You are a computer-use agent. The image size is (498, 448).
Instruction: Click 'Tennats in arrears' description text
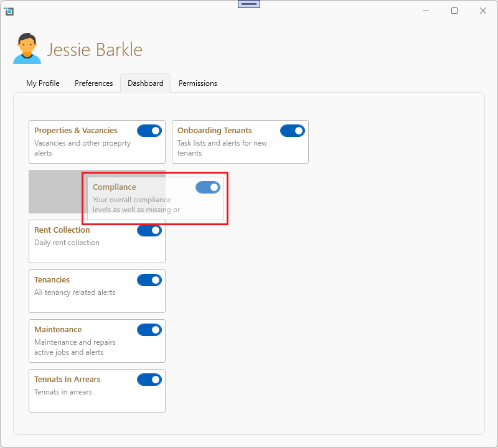(x=63, y=392)
